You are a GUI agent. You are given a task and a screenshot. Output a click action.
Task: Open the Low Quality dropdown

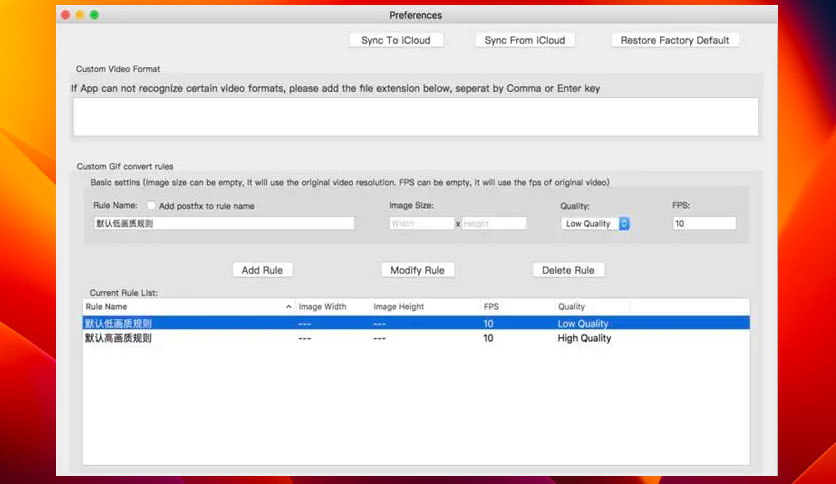[x=595, y=223]
